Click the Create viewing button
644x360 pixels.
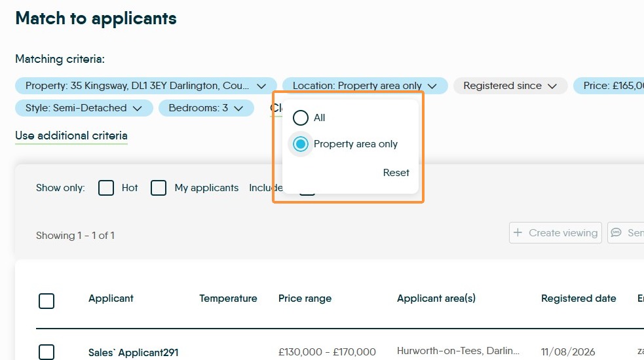point(556,233)
